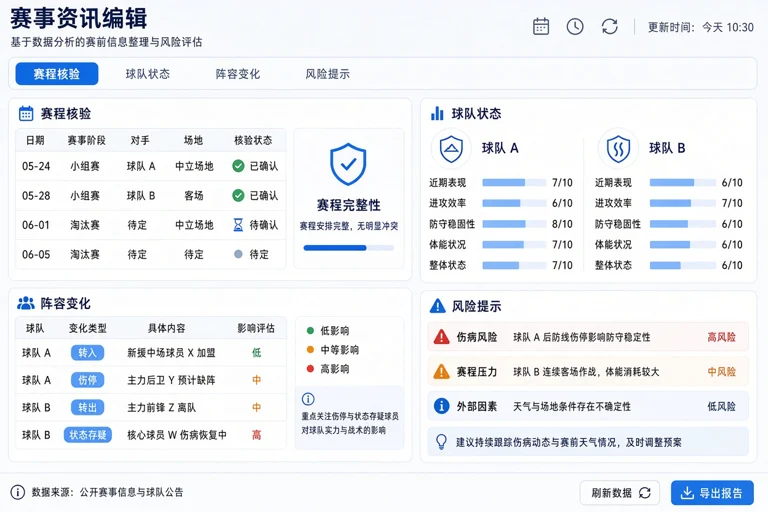The width and height of the screenshot is (768, 512).
Task: Click the 核验状态 column header
Action: 253,141
